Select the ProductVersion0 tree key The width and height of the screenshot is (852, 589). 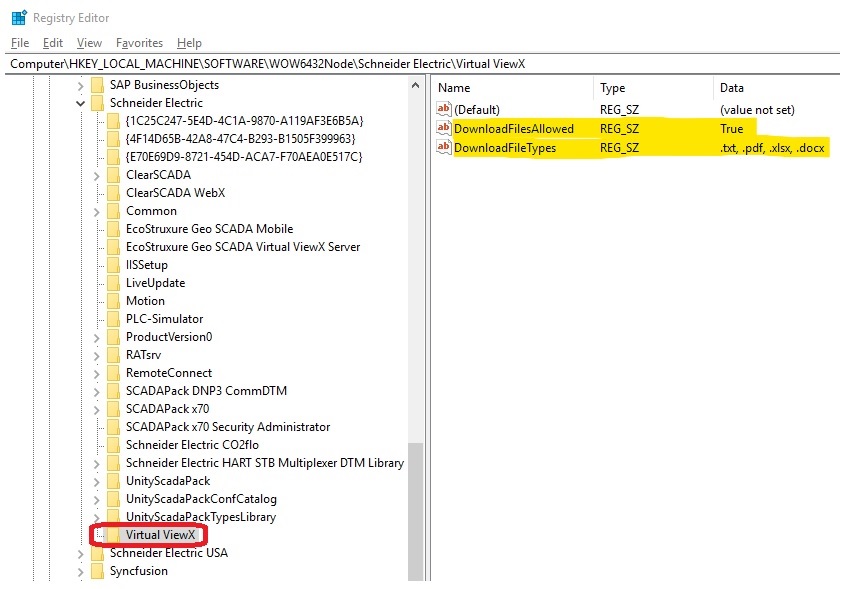pos(169,337)
